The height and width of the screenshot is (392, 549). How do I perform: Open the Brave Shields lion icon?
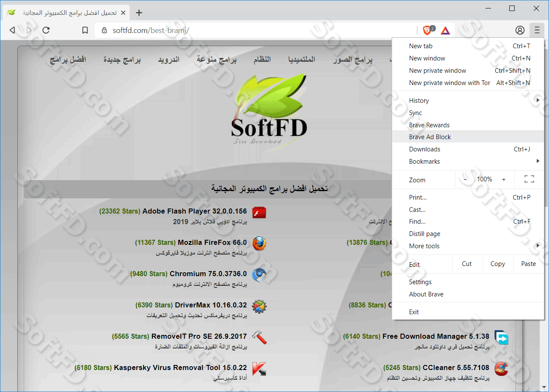pyautogui.click(x=427, y=30)
